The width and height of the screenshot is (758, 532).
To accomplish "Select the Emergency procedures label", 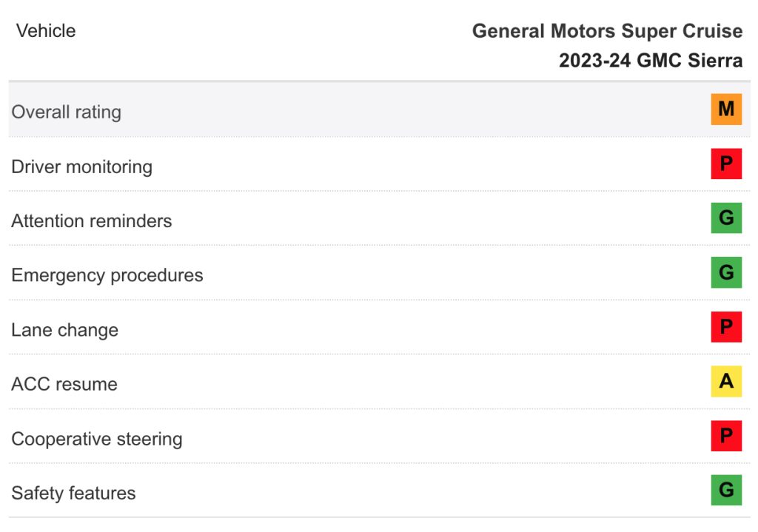I will (107, 275).
